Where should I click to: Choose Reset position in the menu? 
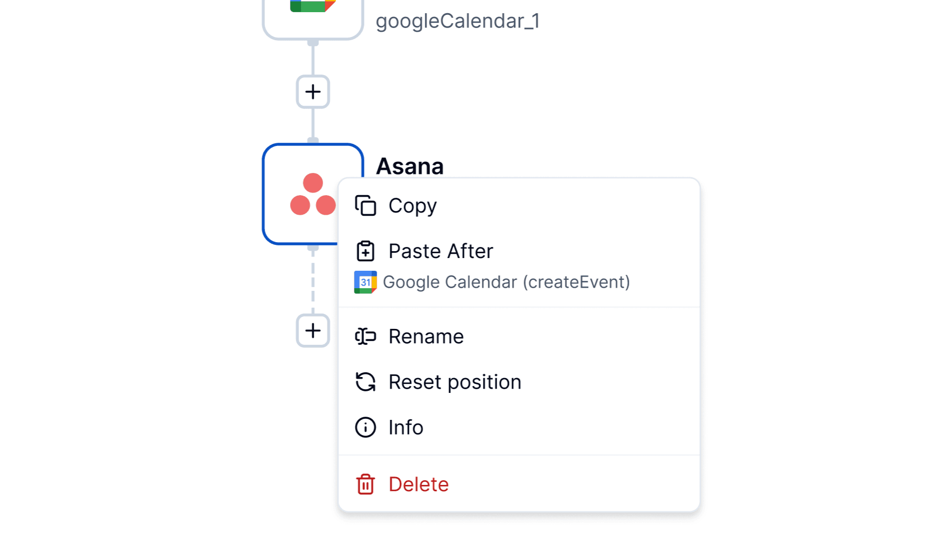pos(454,382)
